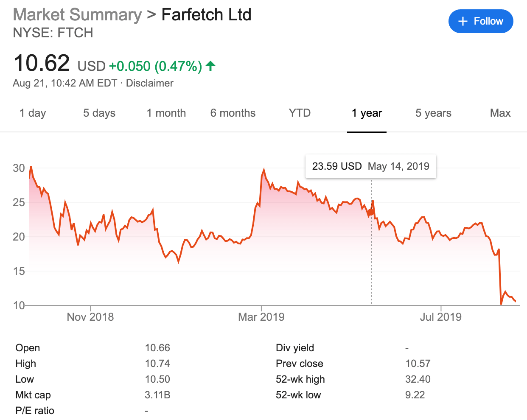Show the 1 month chart range
The width and height of the screenshot is (527, 420).
pyautogui.click(x=166, y=113)
